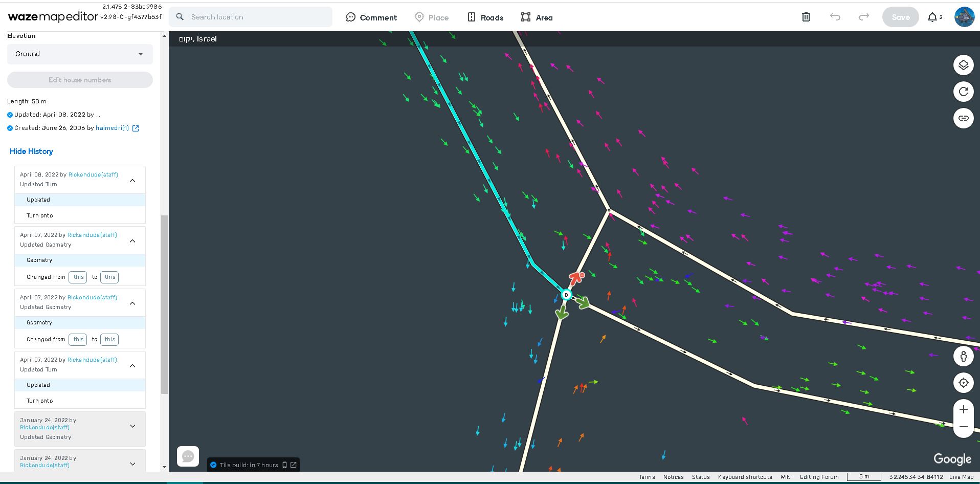Expand the January 24, 2022 Updated Geometry entry

point(132,426)
